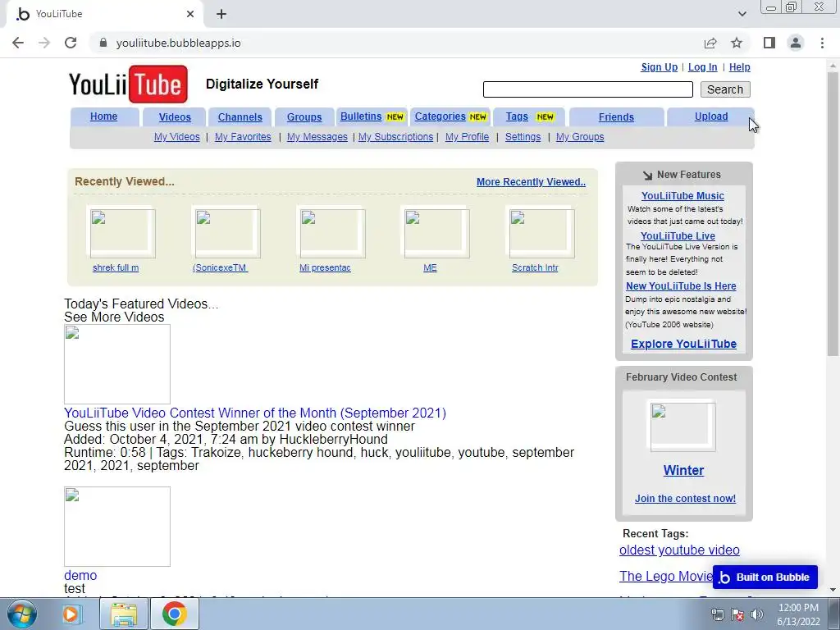Open the Groups tab
840x630 pixels.
point(304,116)
